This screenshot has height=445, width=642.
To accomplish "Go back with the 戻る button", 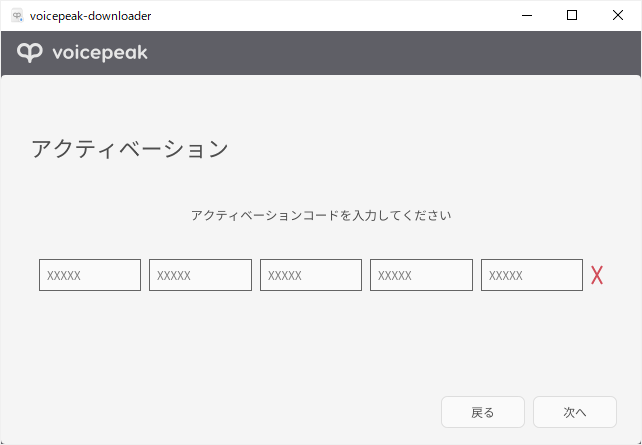I will point(483,412).
